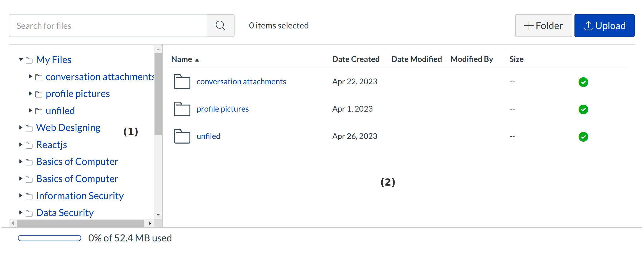This screenshot has width=644, height=253.
Task: Click the magnifying glass search button
Action: (x=220, y=26)
